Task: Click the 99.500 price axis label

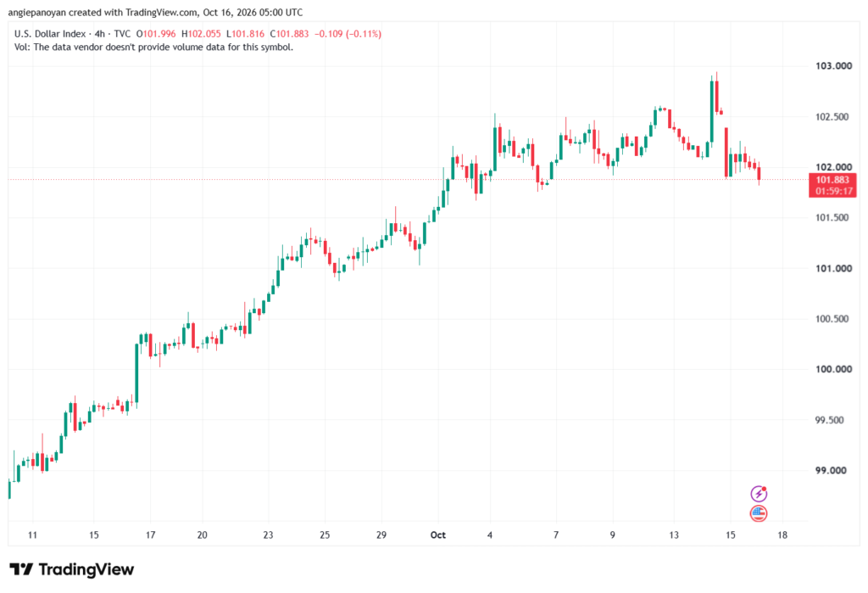Action: click(x=829, y=420)
